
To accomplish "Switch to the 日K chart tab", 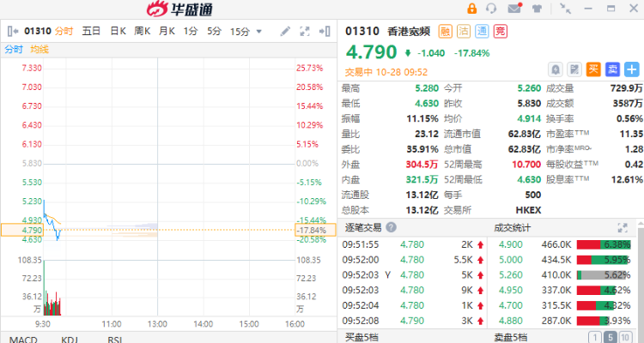I will point(118,32).
